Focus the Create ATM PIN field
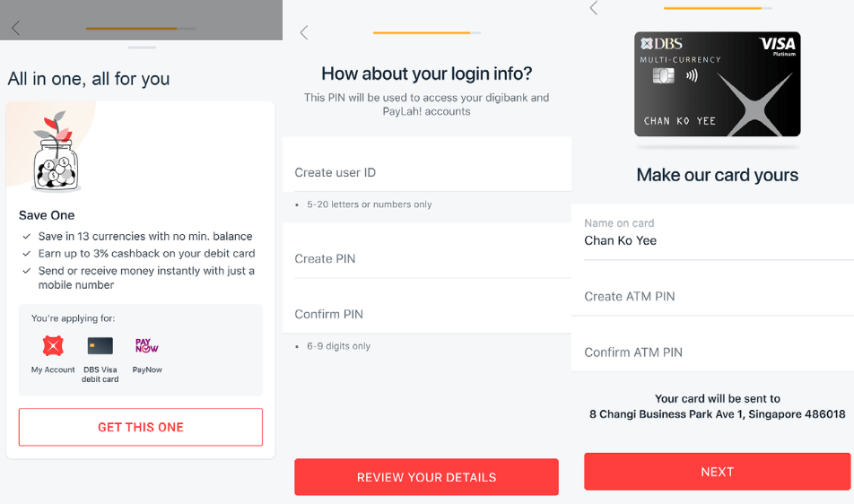The height and width of the screenshot is (504, 854). pyautogui.click(x=712, y=297)
